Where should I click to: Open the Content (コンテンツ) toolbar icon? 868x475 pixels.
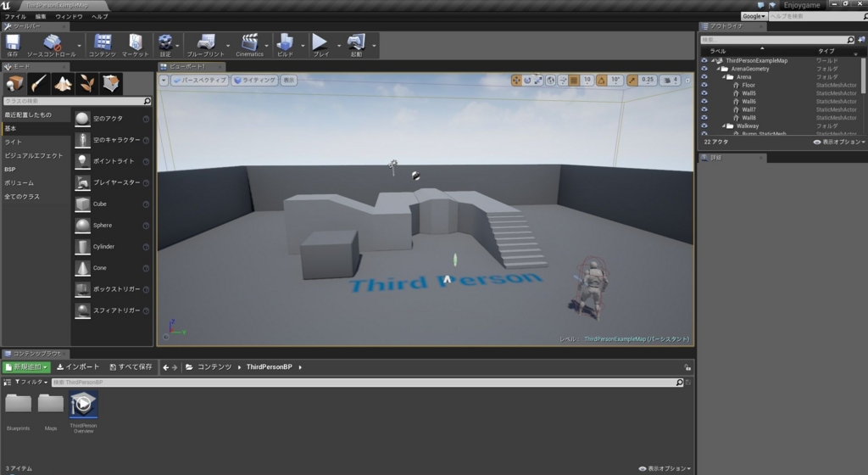point(103,44)
